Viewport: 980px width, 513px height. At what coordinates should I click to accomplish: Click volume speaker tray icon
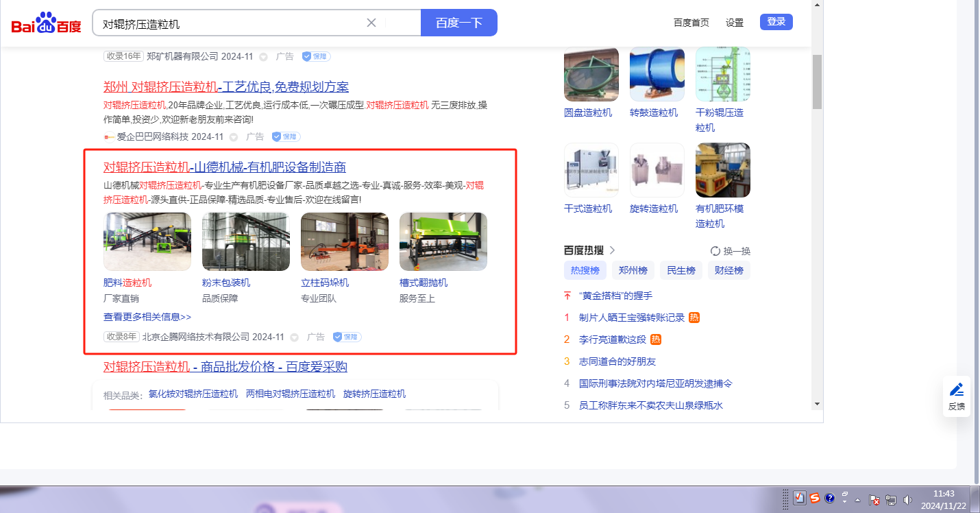pos(908,500)
